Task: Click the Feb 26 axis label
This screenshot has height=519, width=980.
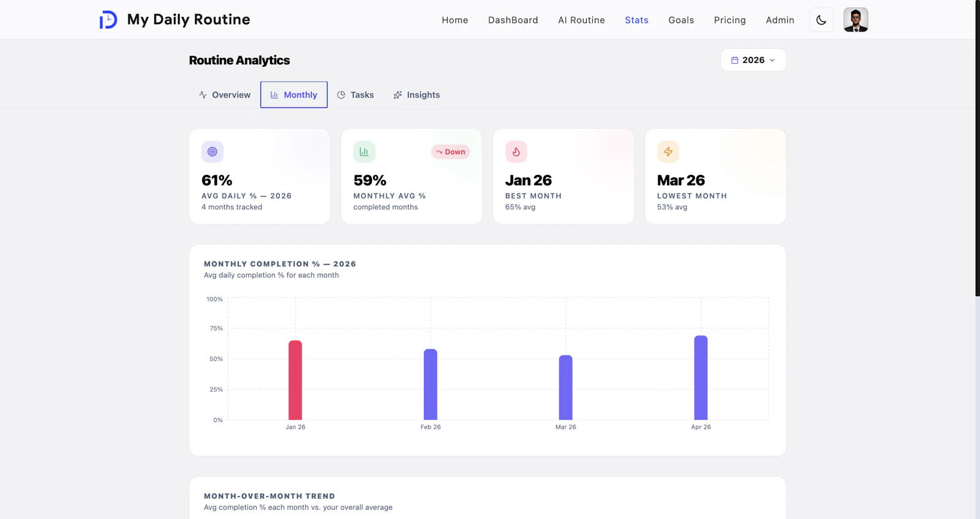Action: pyautogui.click(x=431, y=427)
